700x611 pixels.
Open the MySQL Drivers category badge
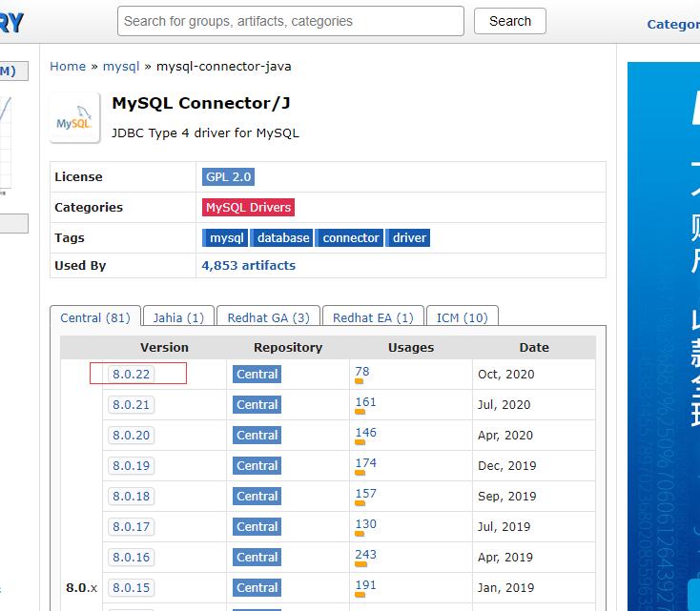click(248, 207)
